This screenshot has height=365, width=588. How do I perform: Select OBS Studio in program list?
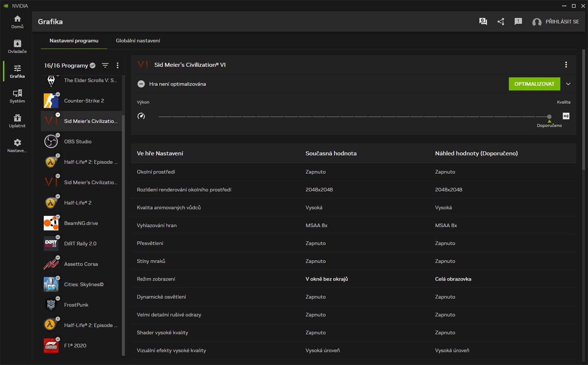point(78,142)
